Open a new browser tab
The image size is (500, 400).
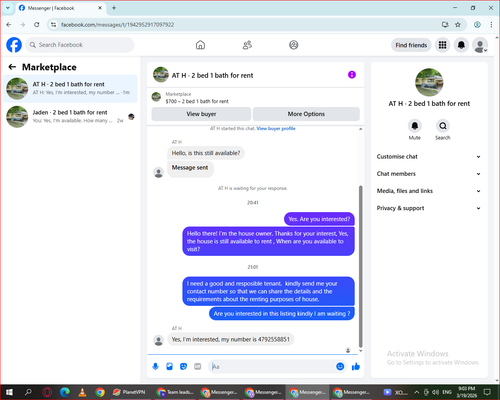point(114,8)
